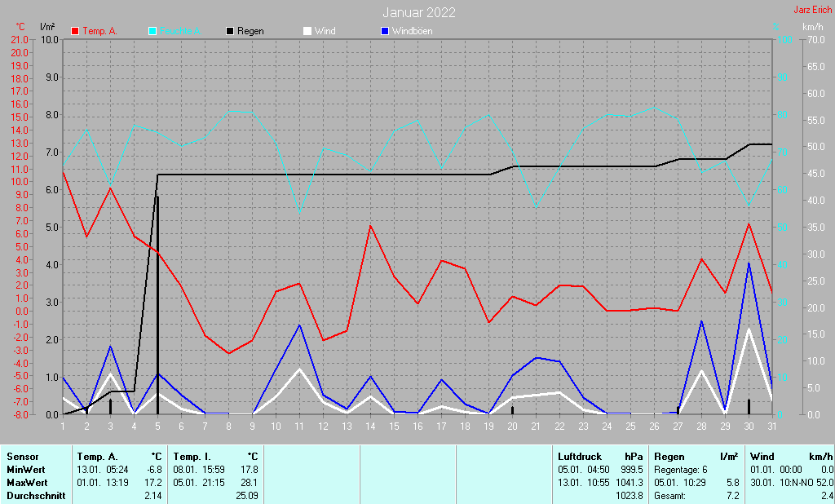The height and width of the screenshot is (504, 835).
Task: Click the red Temp. A. legend swatch
Action: point(76,31)
